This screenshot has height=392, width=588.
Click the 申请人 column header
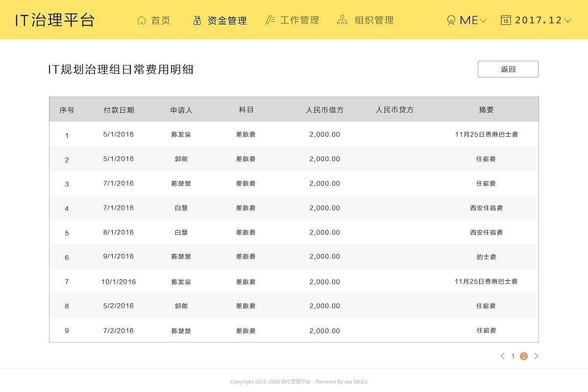181,110
